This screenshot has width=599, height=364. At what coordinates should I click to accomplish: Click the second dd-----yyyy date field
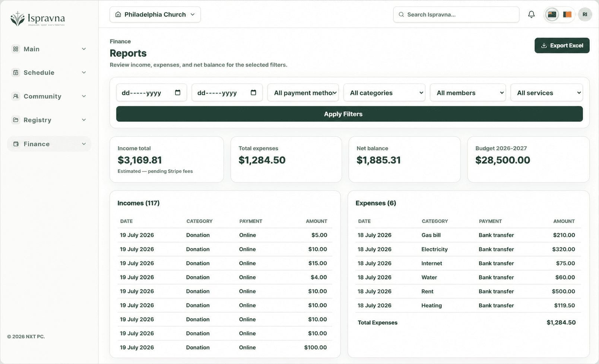tap(227, 93)
